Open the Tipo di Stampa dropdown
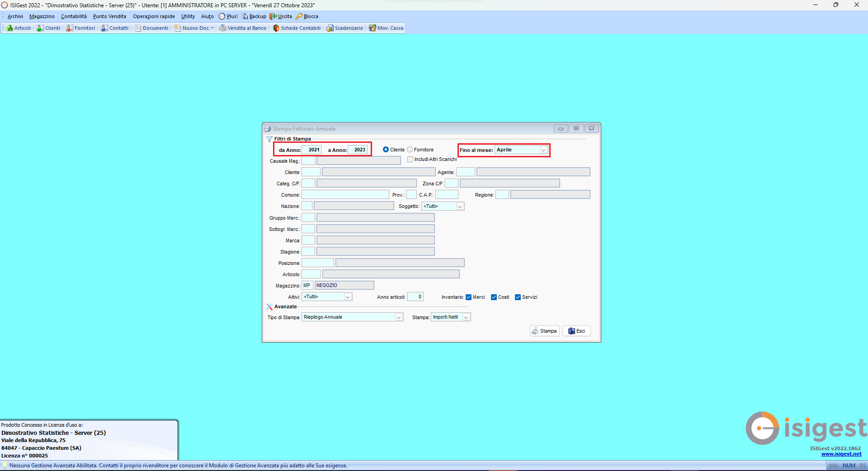Viewport: 868px width, 471px height. coord(398,317)
